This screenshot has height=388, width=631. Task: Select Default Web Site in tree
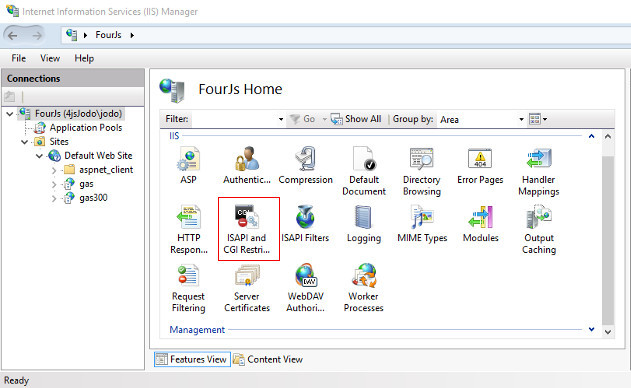(98, 156)
